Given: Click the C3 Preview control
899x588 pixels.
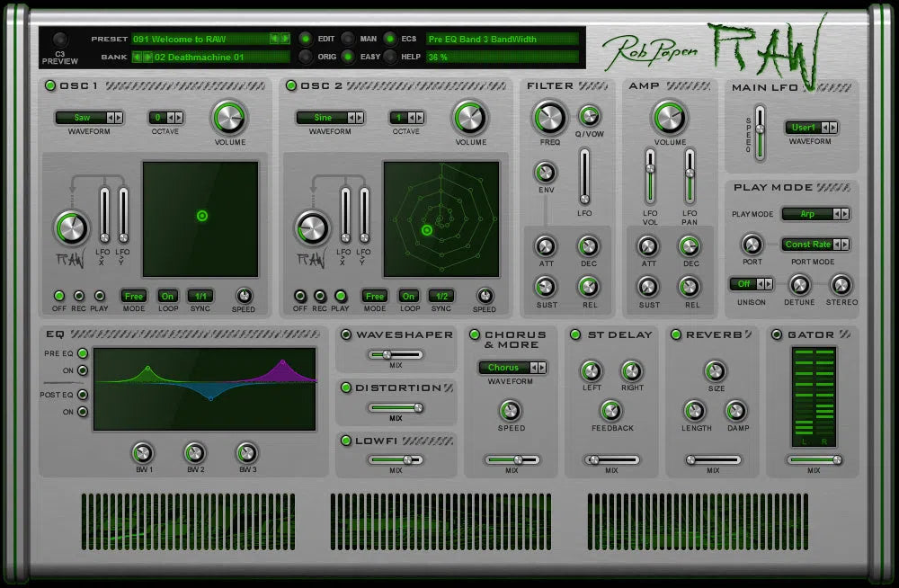Looking at the screenshot, I should [x=59, y=40].
